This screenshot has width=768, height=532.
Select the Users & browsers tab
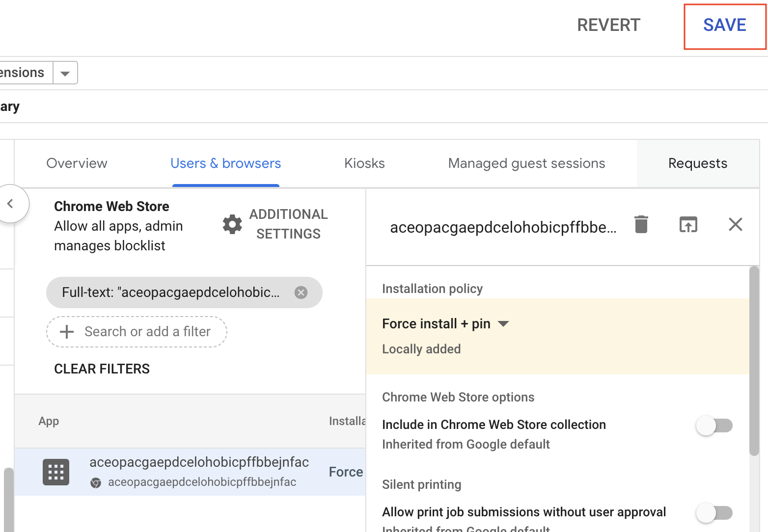[225, 163]
